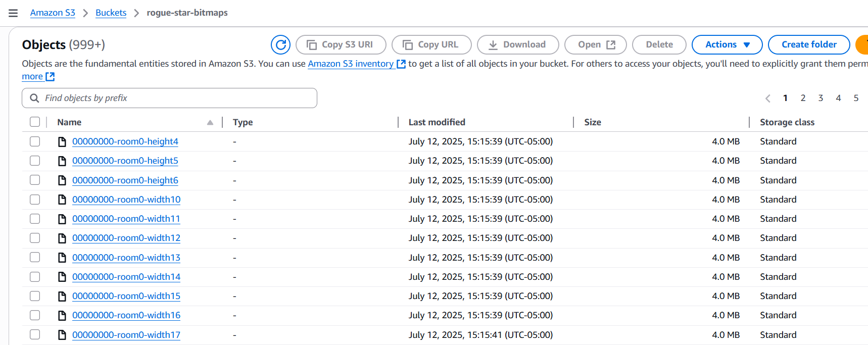Image resolution: width=868 pixels, height=345 pixels.
Task: Check the box for 00000000-room0-height5
Action: pyautogui.click(x=35, y=161)
